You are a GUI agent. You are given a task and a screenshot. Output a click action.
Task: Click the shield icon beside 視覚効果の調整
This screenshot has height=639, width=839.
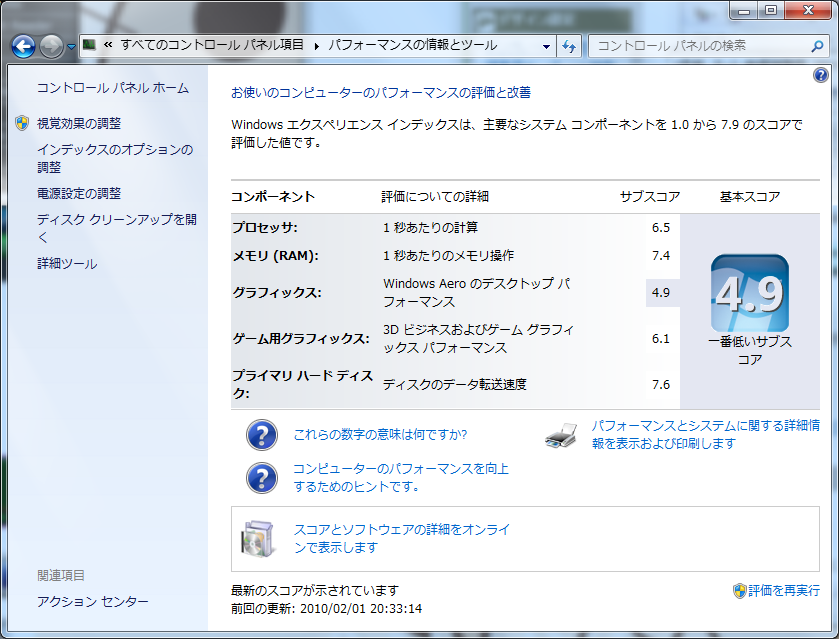(x=22, y=123)
